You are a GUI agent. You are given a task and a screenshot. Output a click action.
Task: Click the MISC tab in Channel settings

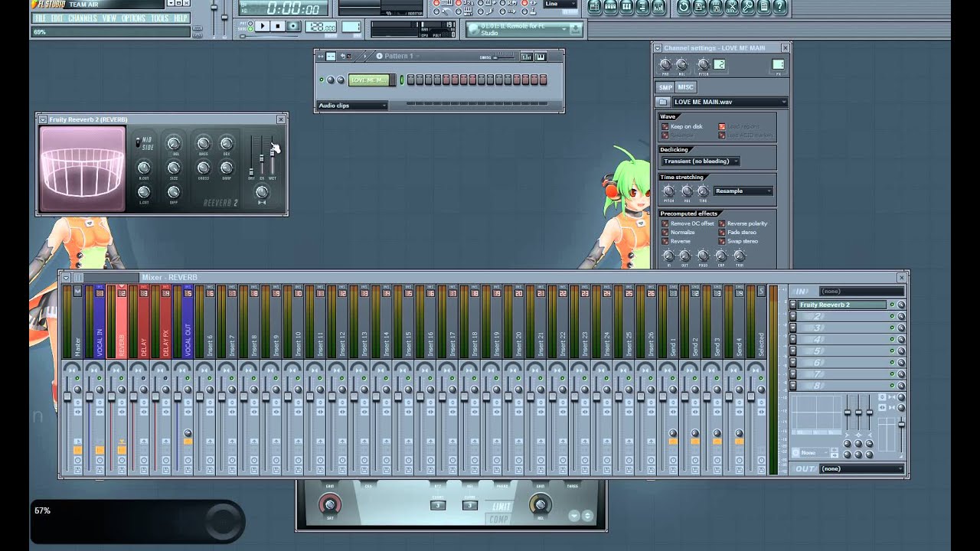pyautogui.click(x=685, y=86)
